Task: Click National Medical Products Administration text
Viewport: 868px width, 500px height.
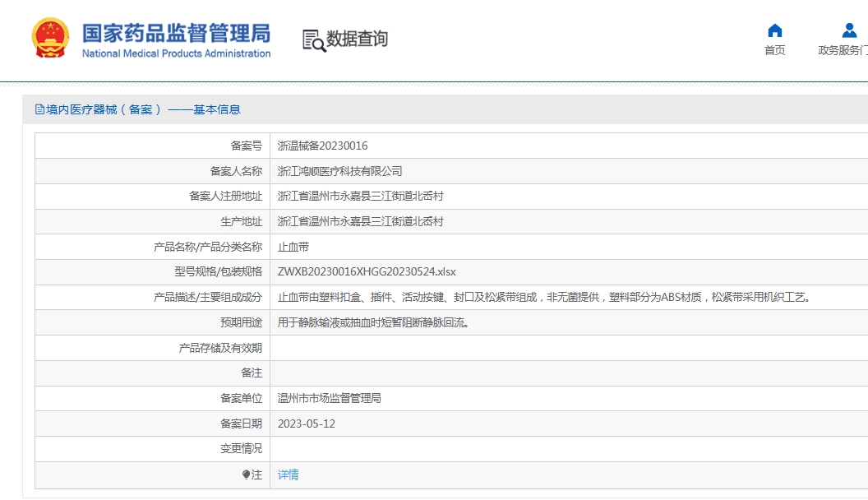Action: pos(177,53)
